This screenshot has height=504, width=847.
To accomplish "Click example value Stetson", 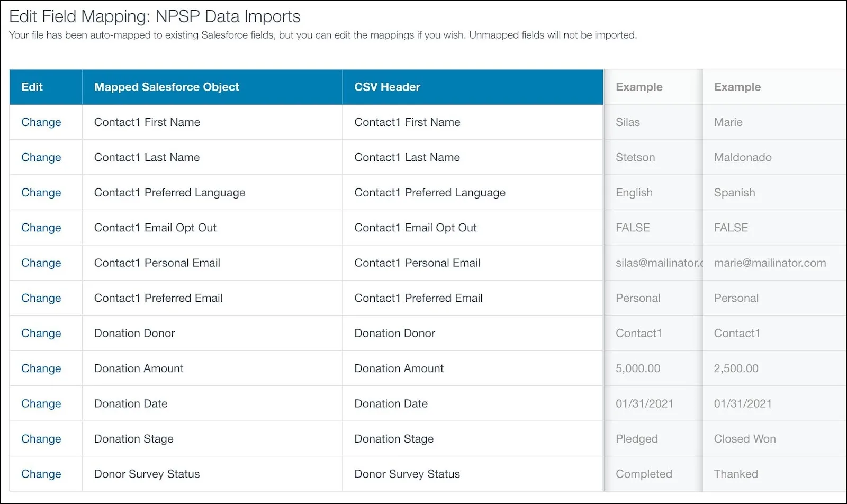I will tap(635, 157).
